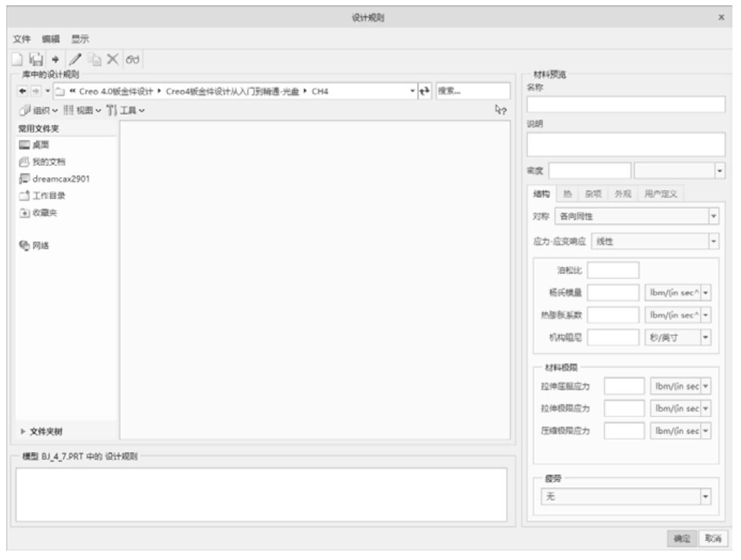Click the 确定 button
The image size is (741, 560).
coord(682,539)
